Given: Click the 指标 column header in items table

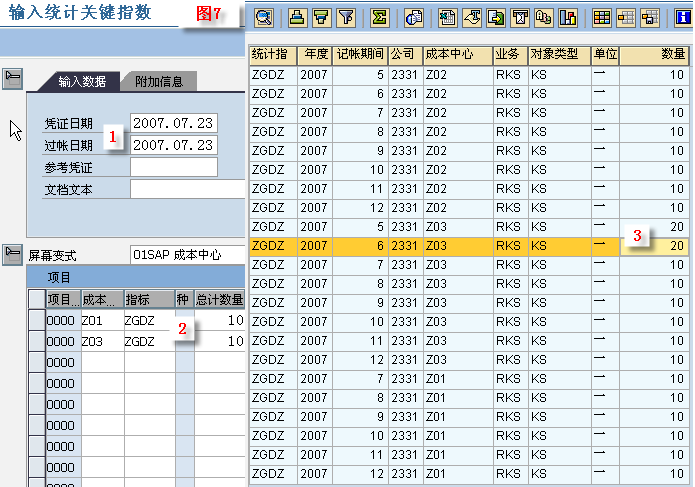Looking at the screenshot, I should coord(149,300).
